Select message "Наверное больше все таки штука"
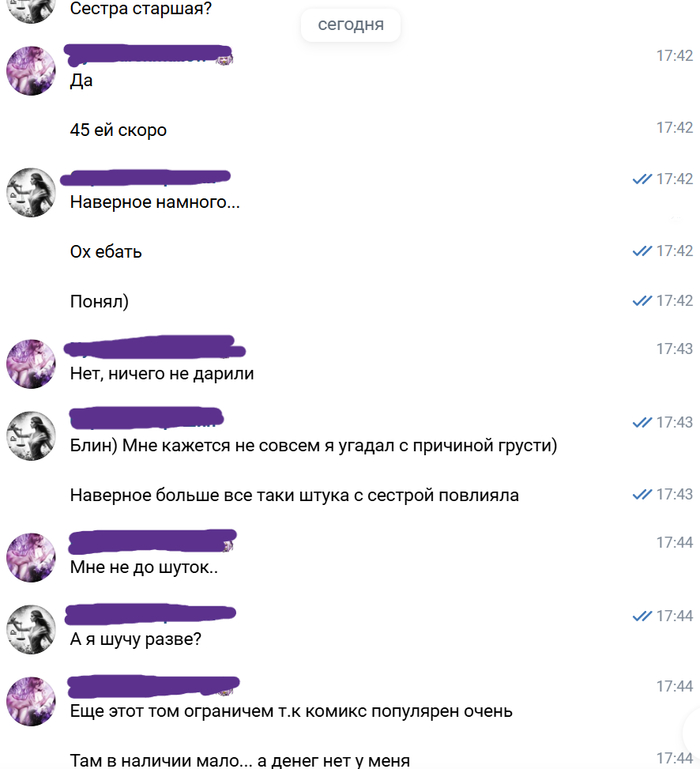The height and width of the screenshot is (769, 700). [x=294, y=495]
